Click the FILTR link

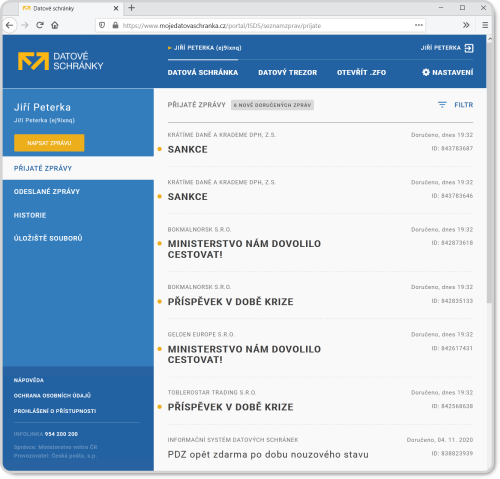coord(464,105)
